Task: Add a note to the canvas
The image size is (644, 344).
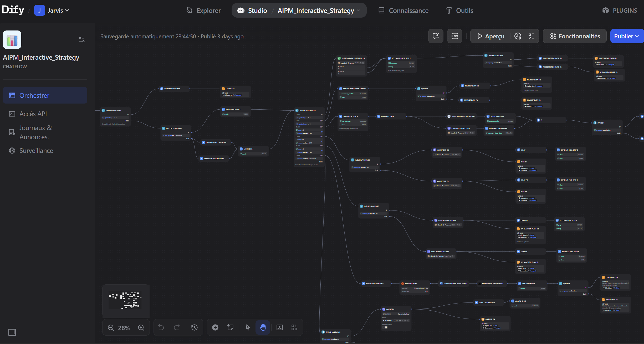Action: pyautogui.click(x=230, y=327)
